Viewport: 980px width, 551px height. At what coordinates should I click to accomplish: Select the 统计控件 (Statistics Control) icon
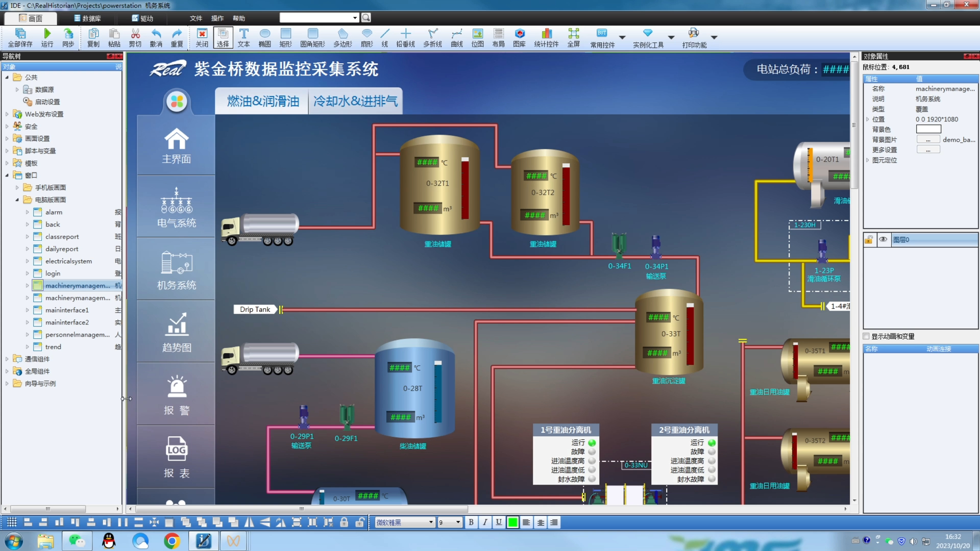[x=546, y=37]
